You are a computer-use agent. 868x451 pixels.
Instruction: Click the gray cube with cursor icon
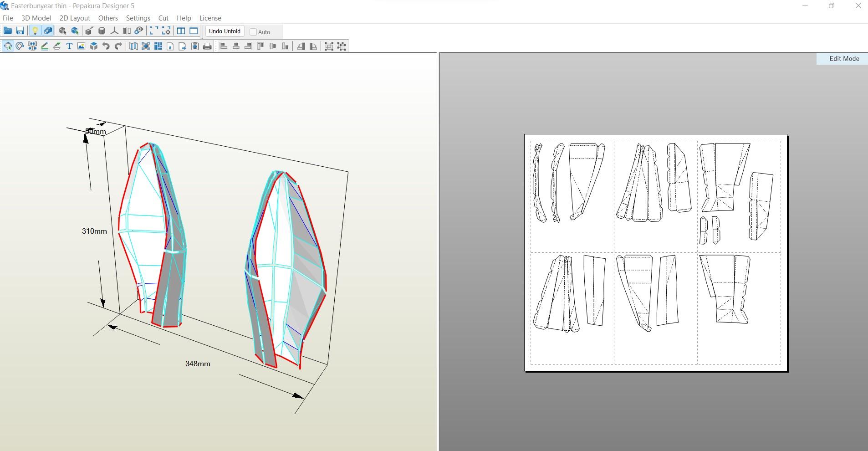point(62,31)
